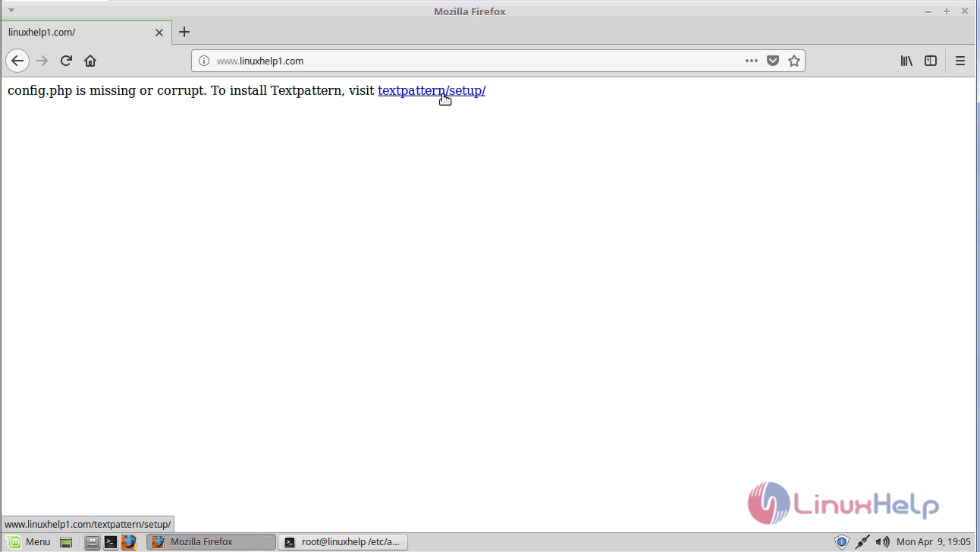Viewport: 980px width, 552px height.
Task: Launch the file manager from panel
Action: click(93, 542)
